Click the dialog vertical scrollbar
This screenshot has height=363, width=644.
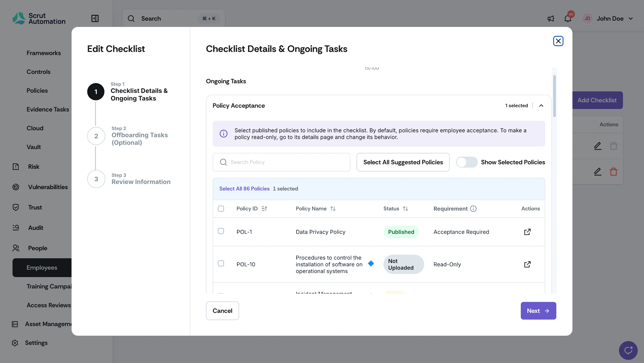click(554, 96)
